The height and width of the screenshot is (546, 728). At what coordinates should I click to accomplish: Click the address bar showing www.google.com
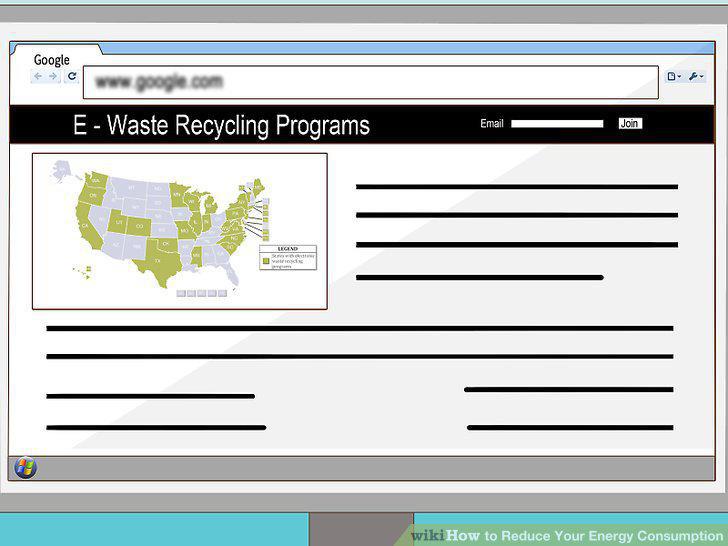pos(370,82)
